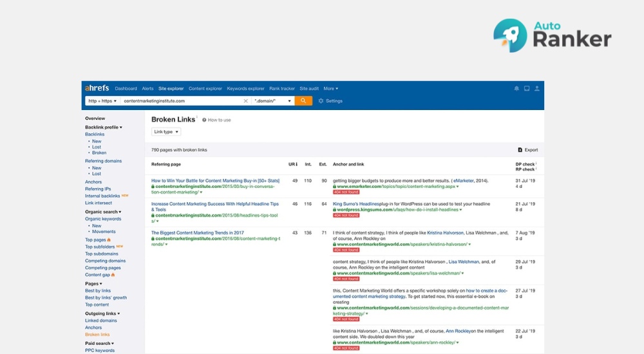Sort by Ext. column header
This screenshot has height=354, width=644.
point(323,164)
